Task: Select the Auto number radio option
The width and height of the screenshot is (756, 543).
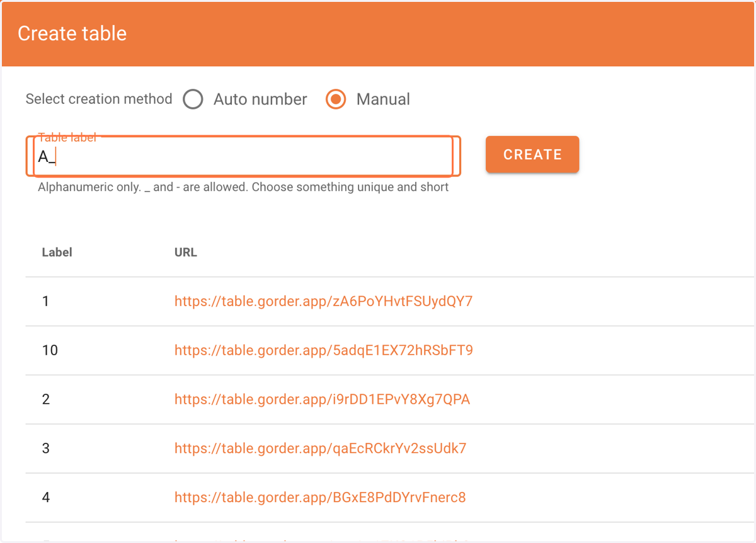Action: 193,100
